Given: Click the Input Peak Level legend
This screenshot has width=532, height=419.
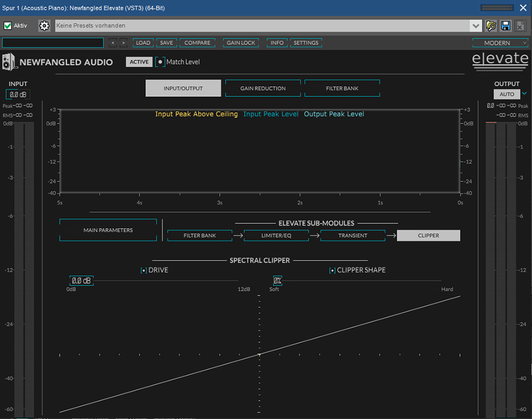Looking at the screenshot, I should tap(271, 114).
